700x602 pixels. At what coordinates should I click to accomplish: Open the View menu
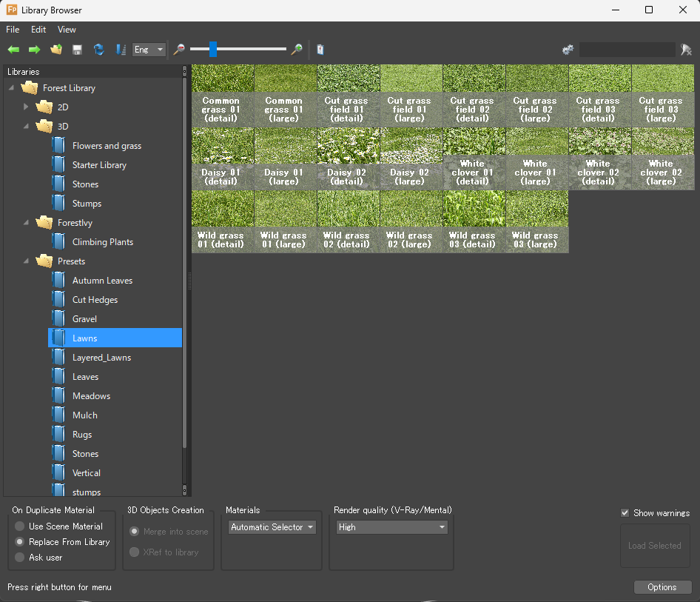pyautogui.click(x=67, y=30)
